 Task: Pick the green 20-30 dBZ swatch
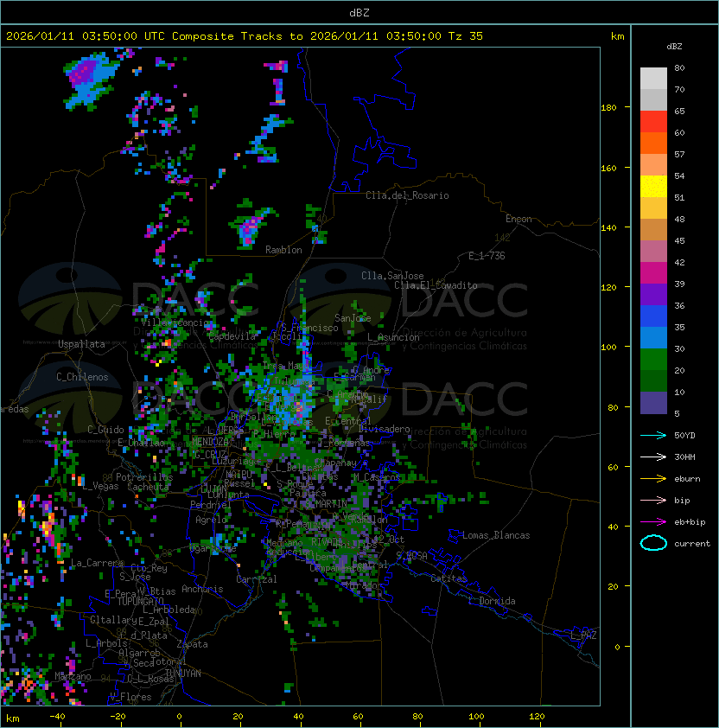(653, 360)
